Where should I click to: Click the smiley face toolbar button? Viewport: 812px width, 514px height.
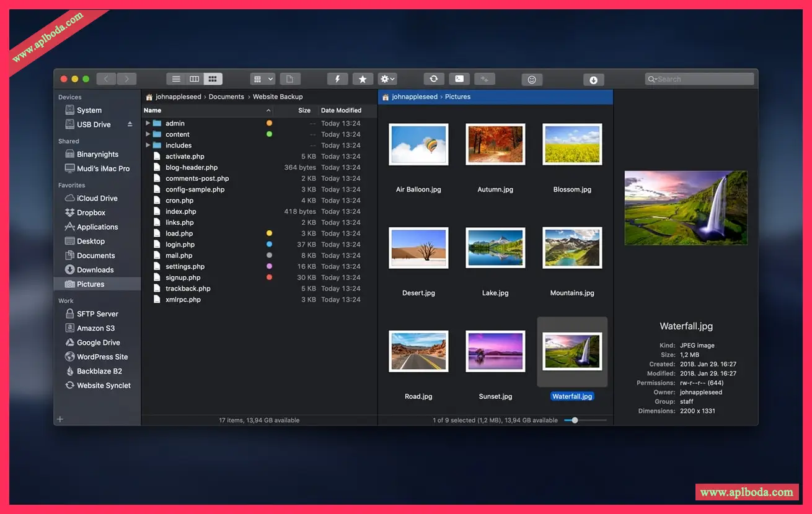pyautogui.click(x=531, y=79)
